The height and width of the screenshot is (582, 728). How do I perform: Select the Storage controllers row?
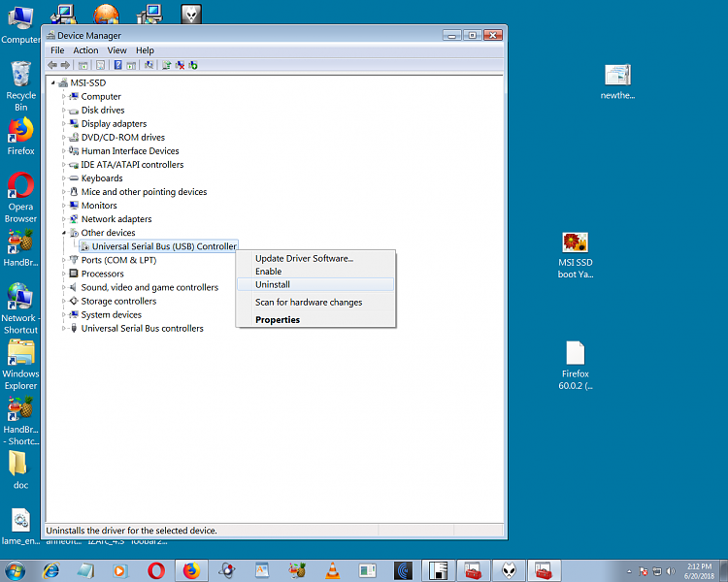coord(113,301)
